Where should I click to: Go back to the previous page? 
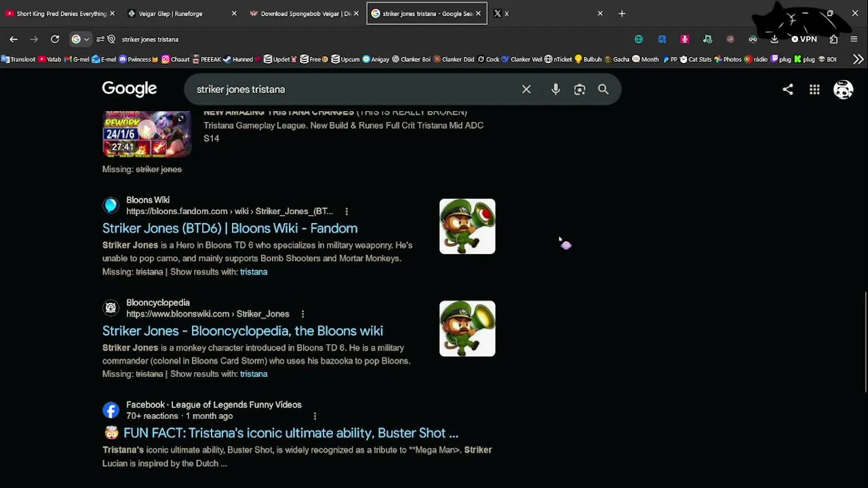coord(14,39)
